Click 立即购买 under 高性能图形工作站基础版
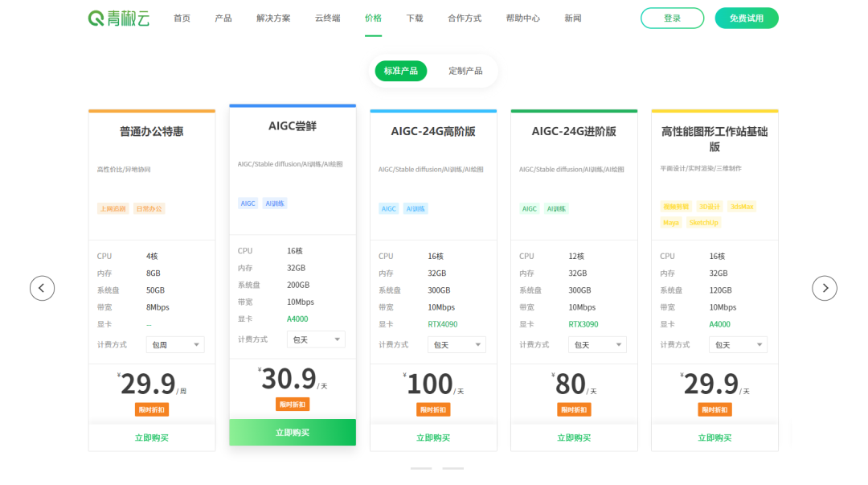The height and width of the screenshot is (485, 868). 714,438
